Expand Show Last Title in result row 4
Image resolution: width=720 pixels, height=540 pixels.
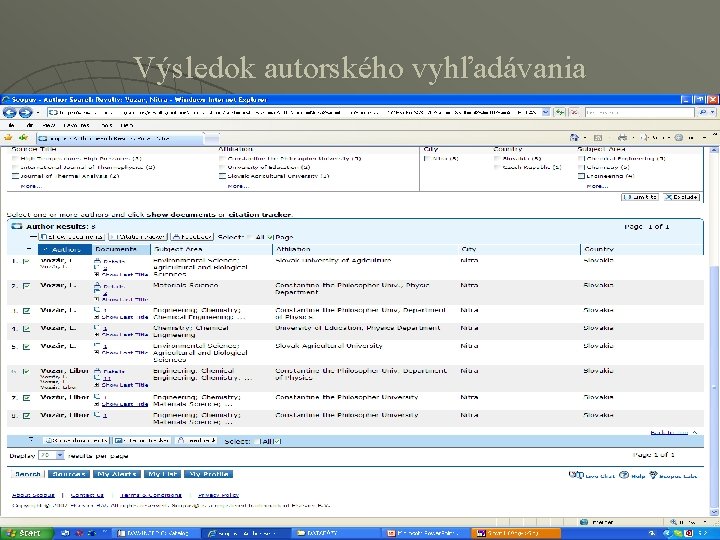pyautogui.click(x=122, y=335)
